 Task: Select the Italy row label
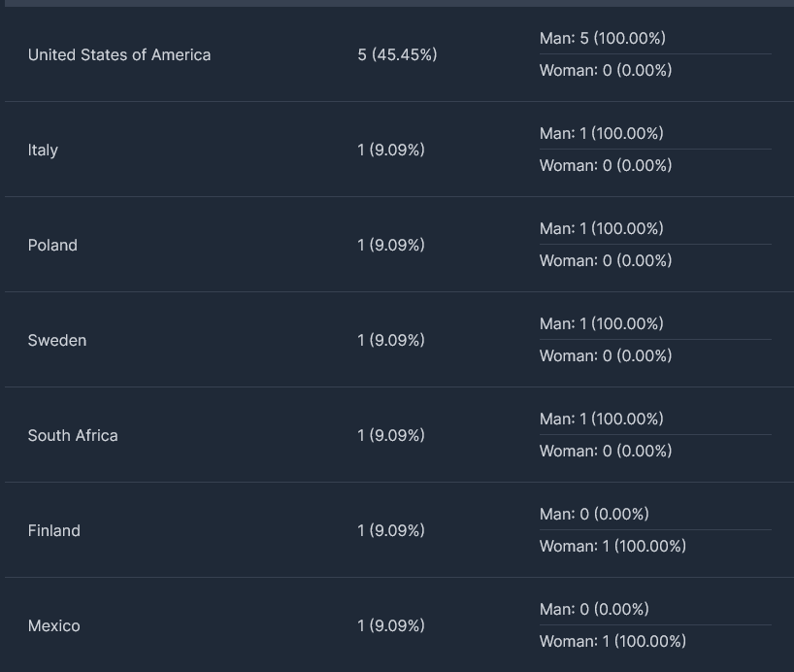(x=43, y=151)
